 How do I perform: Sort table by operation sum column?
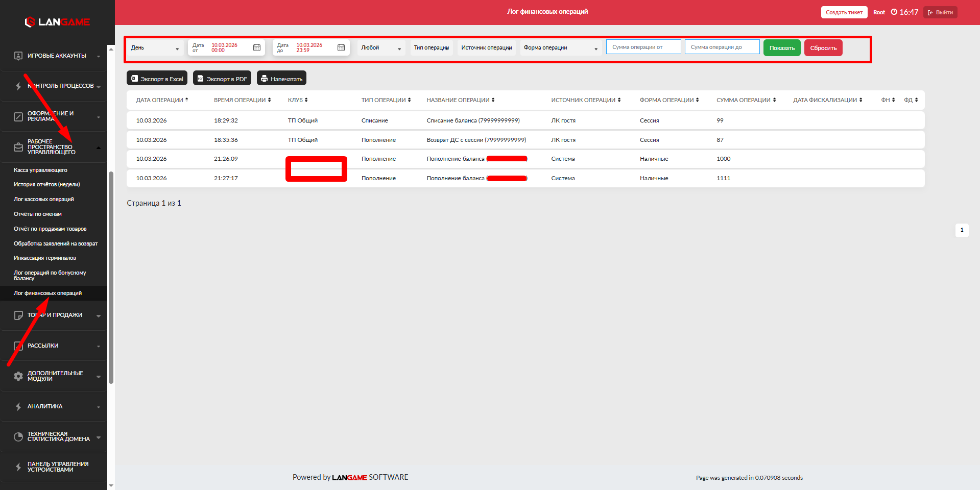(x=746, y=100)
